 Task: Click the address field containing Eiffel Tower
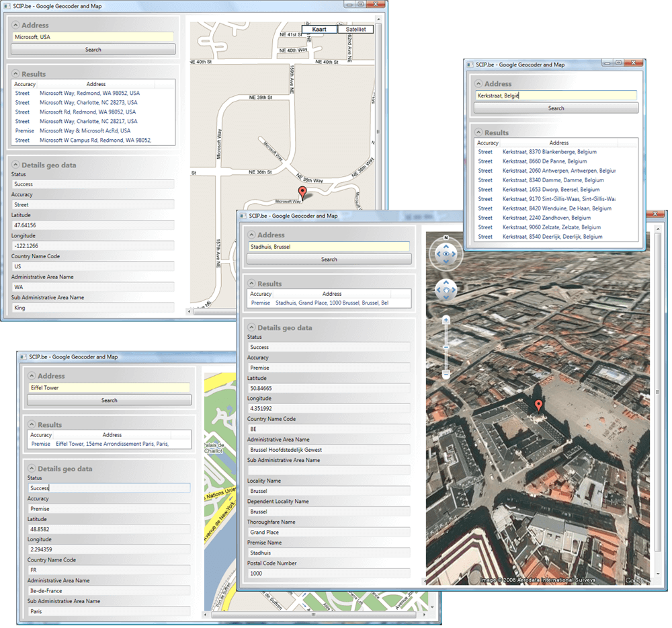pyautogui.click(x=110, y=387)
